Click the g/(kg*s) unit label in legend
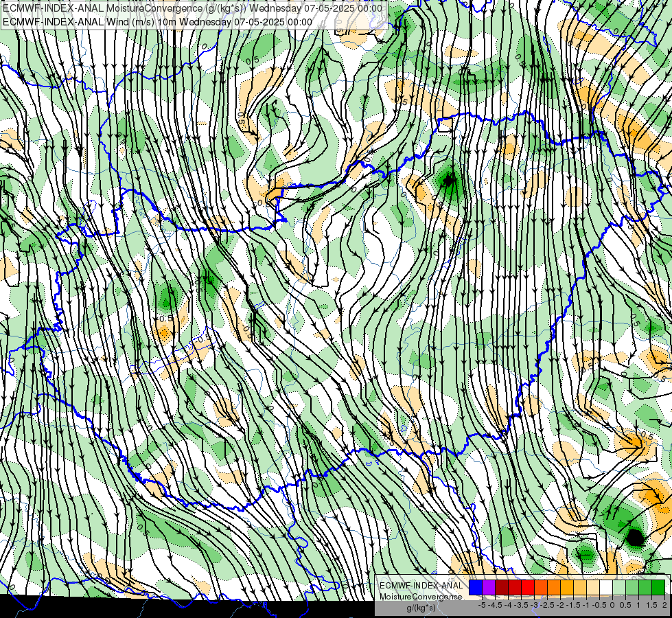Image resolution: width=672 pixels, height=618 pixels. (x=421, y=608)
